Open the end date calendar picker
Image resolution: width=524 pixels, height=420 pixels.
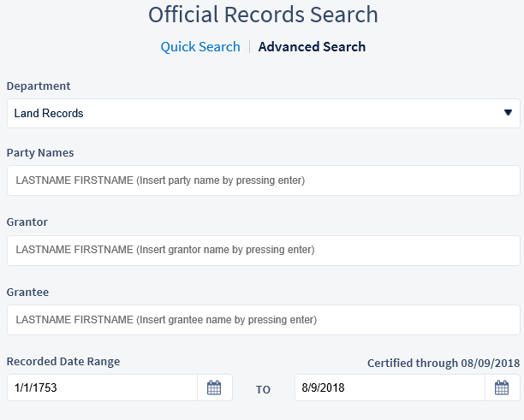pos(502,388)
